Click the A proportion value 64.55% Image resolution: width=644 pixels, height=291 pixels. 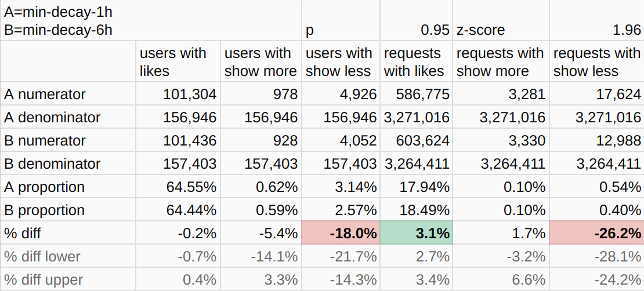point(178,187)
